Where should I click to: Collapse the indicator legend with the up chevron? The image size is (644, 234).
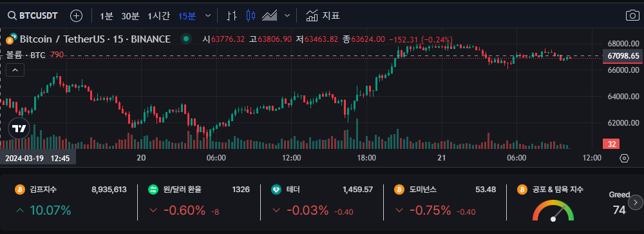point(15,70)
